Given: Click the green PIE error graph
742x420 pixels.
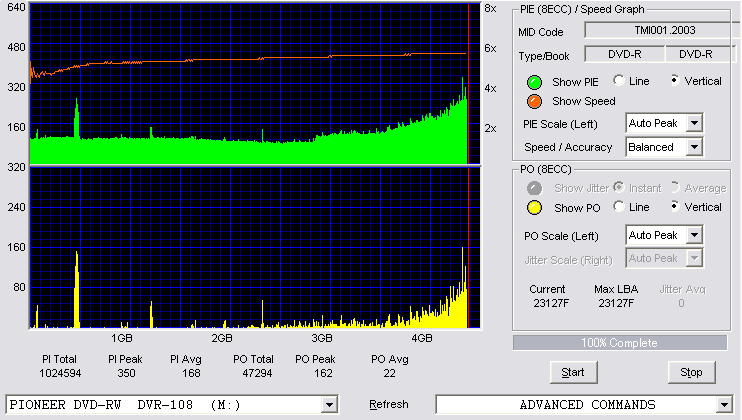Looking at the screenshot, I should (x=255, y=84).
